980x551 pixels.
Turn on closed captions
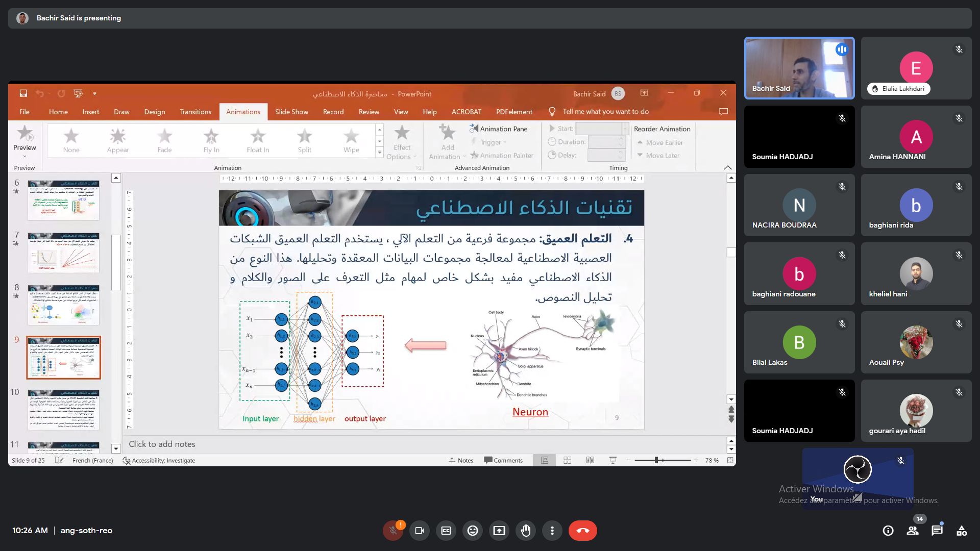[x=446, y=531]
